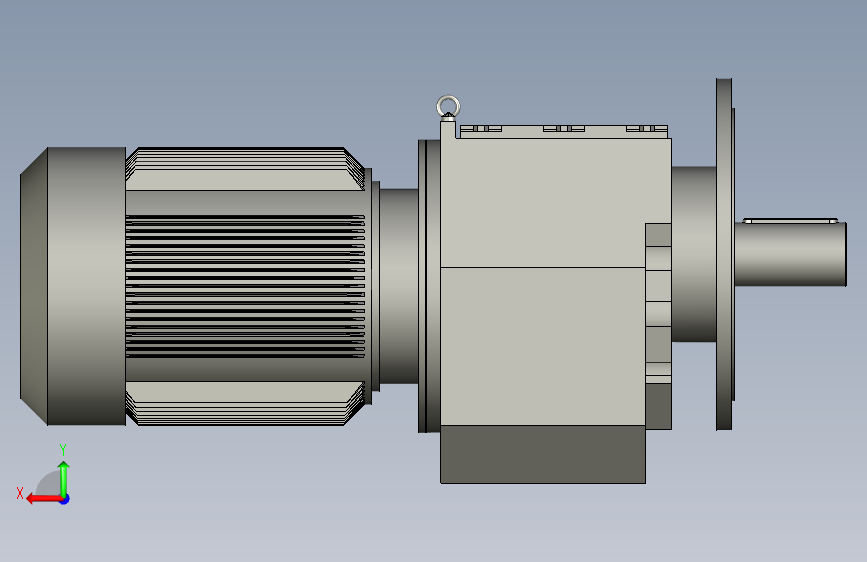Image resolution: width=867 pixels, height=562 pixels.
Task: Select the motor's finned housing
Action: (x=245, y=286)
